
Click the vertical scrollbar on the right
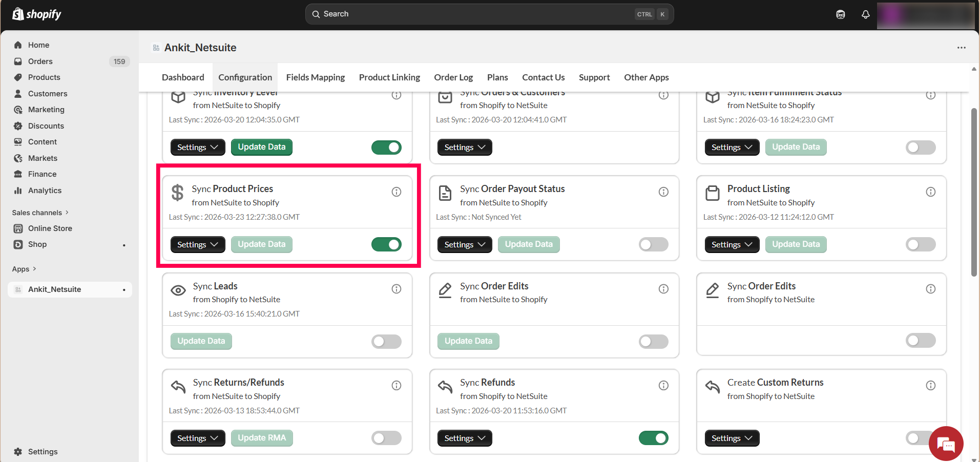coord(973,192)
